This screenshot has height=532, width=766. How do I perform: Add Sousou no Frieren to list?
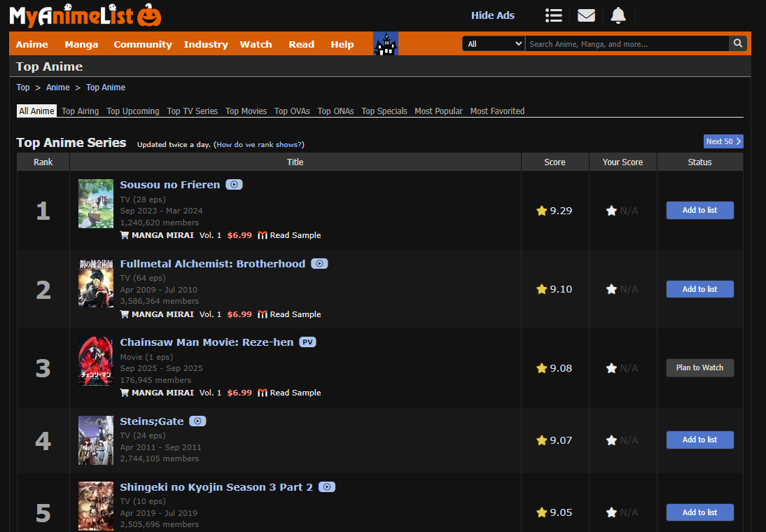[699, 210]
